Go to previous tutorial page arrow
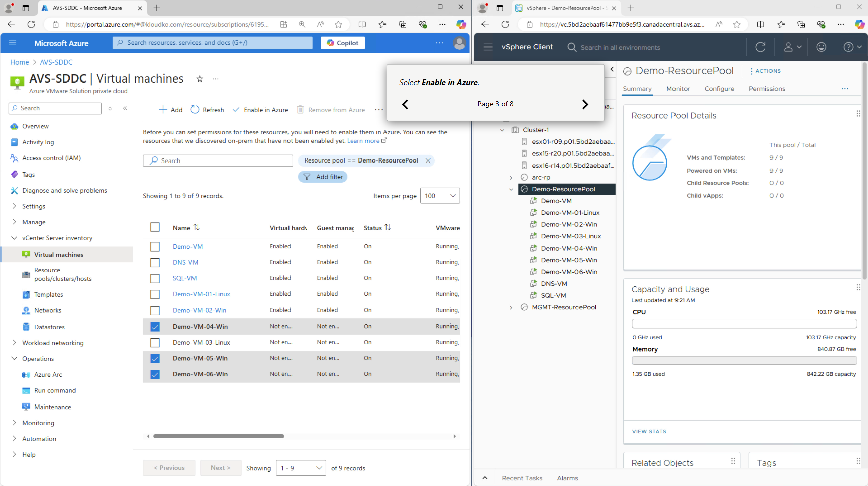 pyautogui.click(x=405, y=104)
